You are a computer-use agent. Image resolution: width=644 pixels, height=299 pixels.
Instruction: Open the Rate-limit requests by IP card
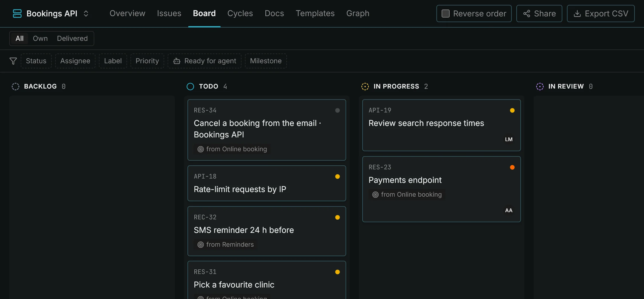pyautogui.click(x=267, y=183)
